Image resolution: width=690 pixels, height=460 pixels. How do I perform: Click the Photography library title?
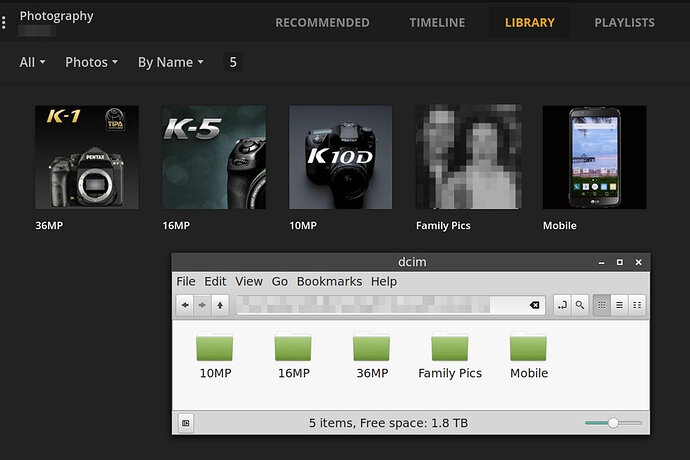point(56,16)
